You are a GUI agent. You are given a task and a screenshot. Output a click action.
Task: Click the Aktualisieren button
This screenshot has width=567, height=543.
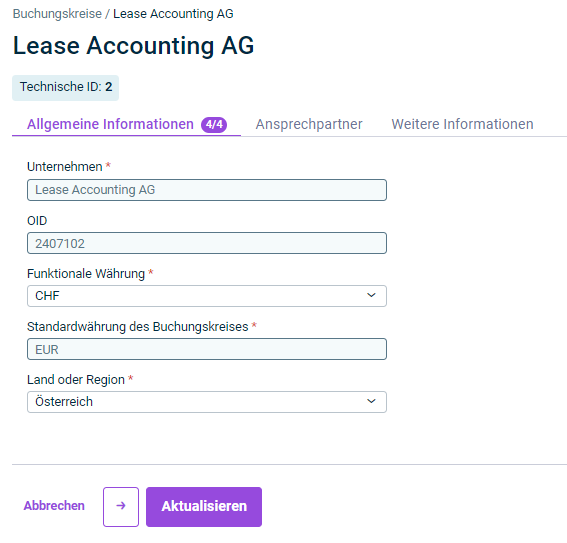pos(204,506)
